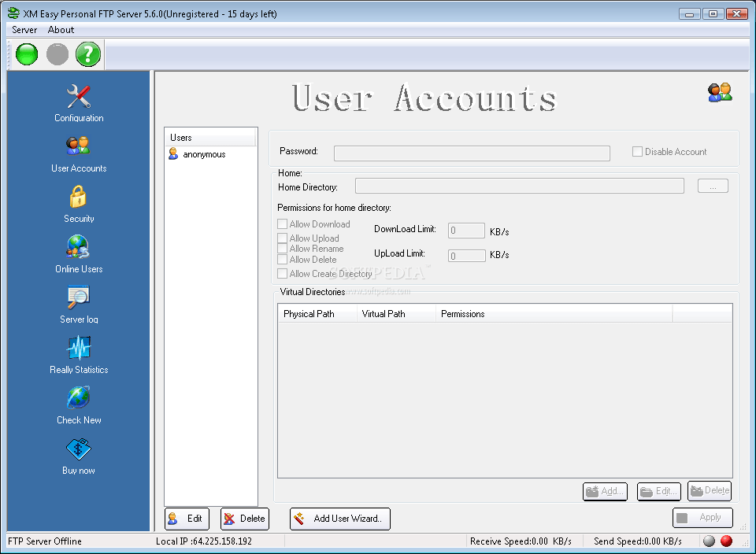Image resolution: width=756 pixels, height=554 pixels.
Task: Click the UpLoad Limit field
Action: [x=466, y=256]
